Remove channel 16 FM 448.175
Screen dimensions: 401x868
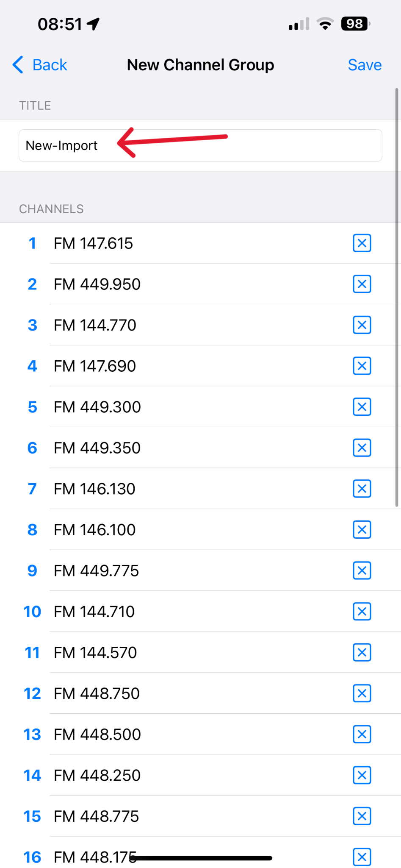pos(362,857)
